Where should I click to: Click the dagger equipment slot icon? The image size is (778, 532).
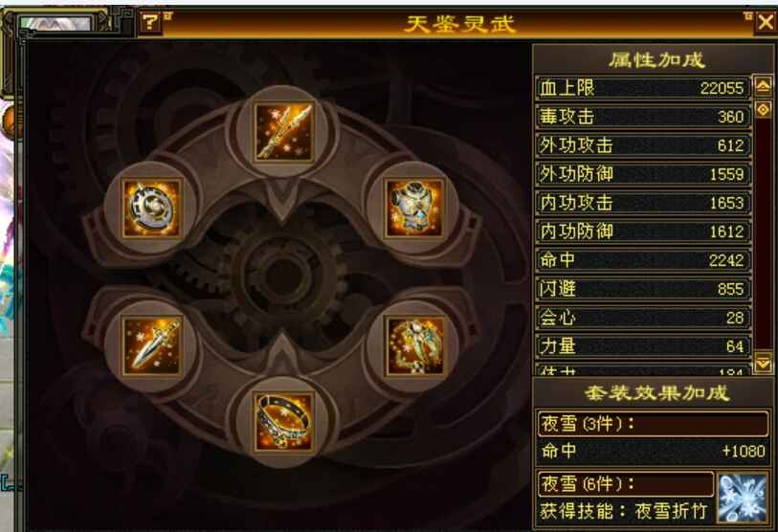[152, 346]
